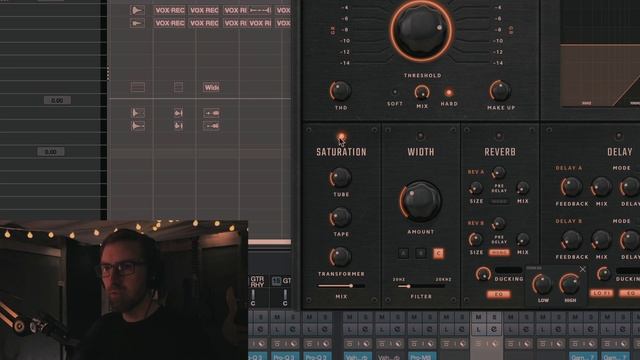Solo the highlighted mixer channel
The image size is (640, 360).
494,317
